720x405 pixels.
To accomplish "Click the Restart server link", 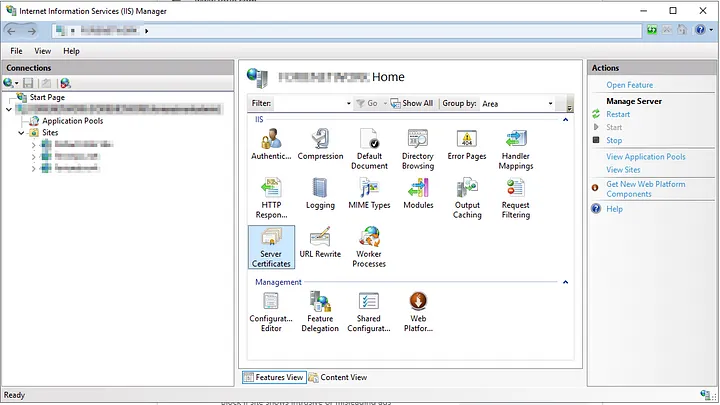I will coord(618,114).
